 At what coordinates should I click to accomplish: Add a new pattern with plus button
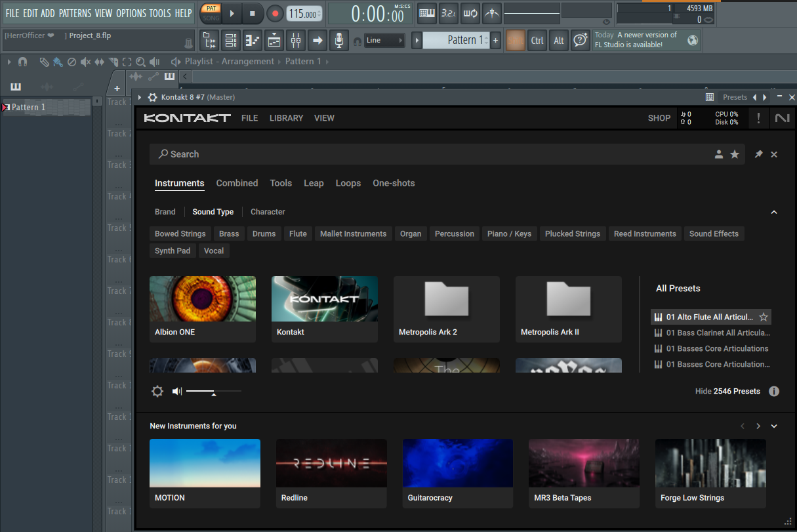click(x=495, y=41)
